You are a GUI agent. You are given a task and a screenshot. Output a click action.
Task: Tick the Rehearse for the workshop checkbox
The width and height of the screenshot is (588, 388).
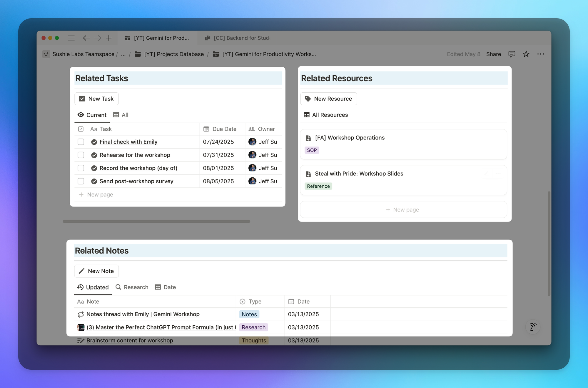tap(81, 155)
